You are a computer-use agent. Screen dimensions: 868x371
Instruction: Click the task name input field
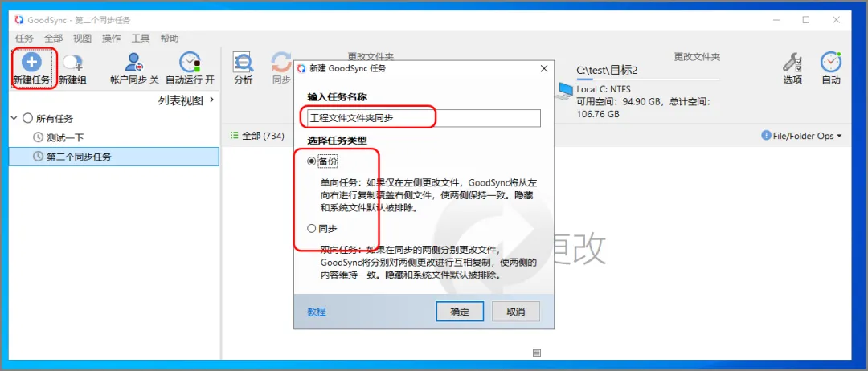point(424,118)
